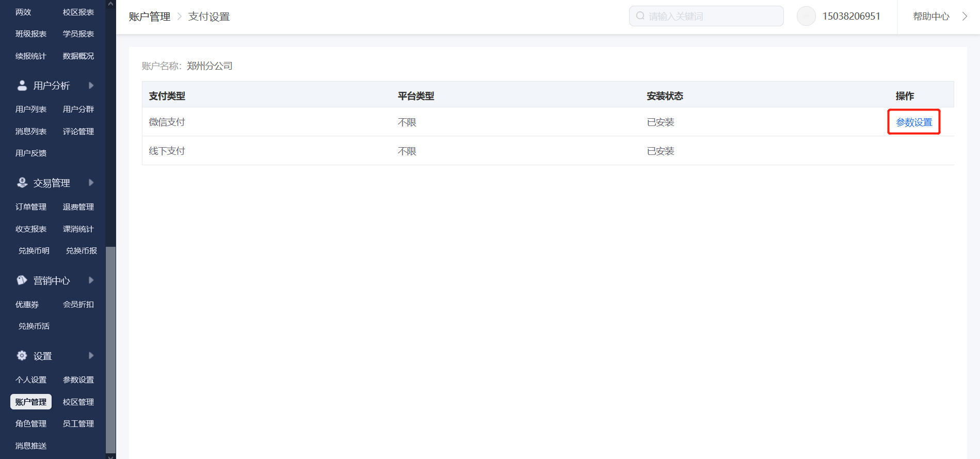Image resolution: width=980 pixels, height=459 pixels.
Task: Go to 用户分群 sidebar item
Action: tap(78, 109)
